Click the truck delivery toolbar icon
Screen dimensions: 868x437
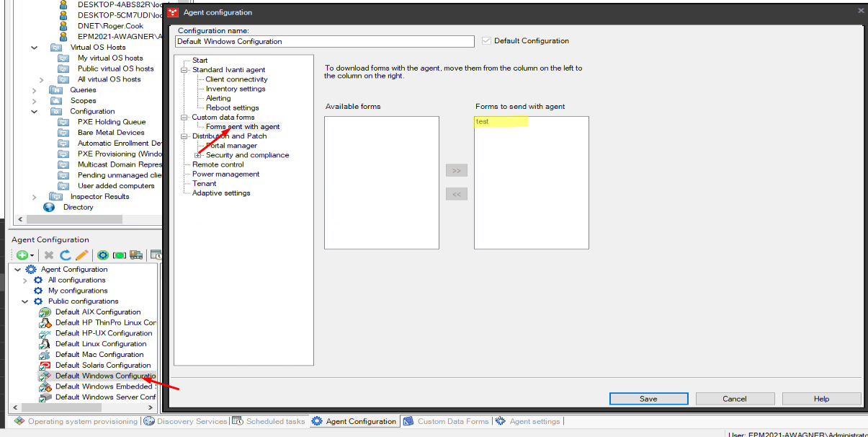pos(135,255)
